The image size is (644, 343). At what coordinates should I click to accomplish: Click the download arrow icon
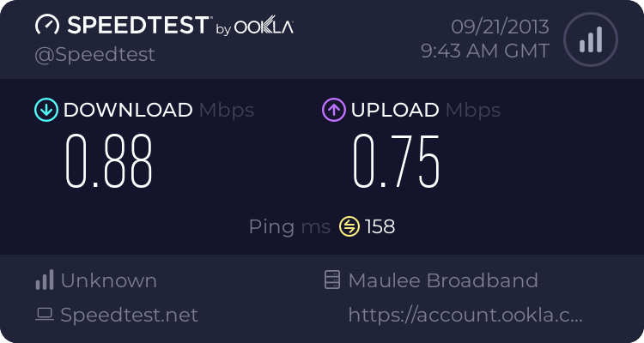[46, 110]
